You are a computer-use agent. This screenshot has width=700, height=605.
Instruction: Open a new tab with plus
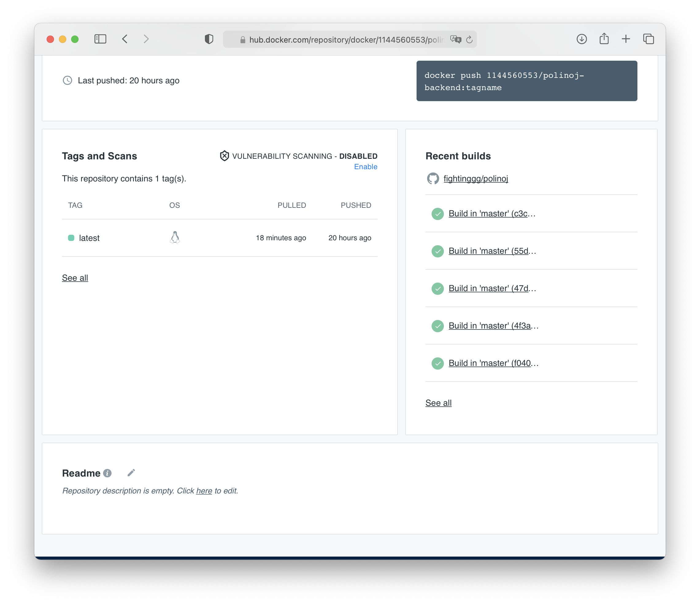[x=626, y=39]
